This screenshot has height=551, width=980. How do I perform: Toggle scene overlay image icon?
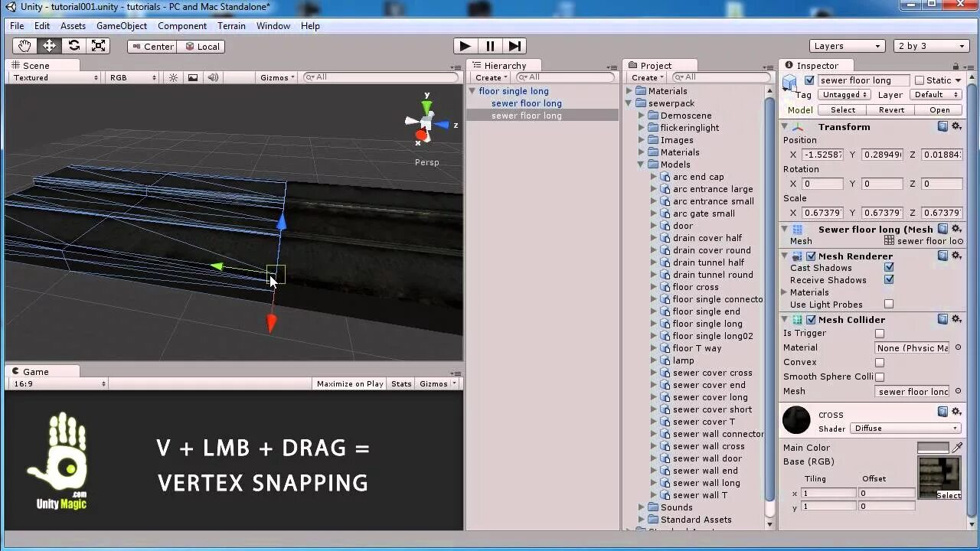click(x=193, y=77)
